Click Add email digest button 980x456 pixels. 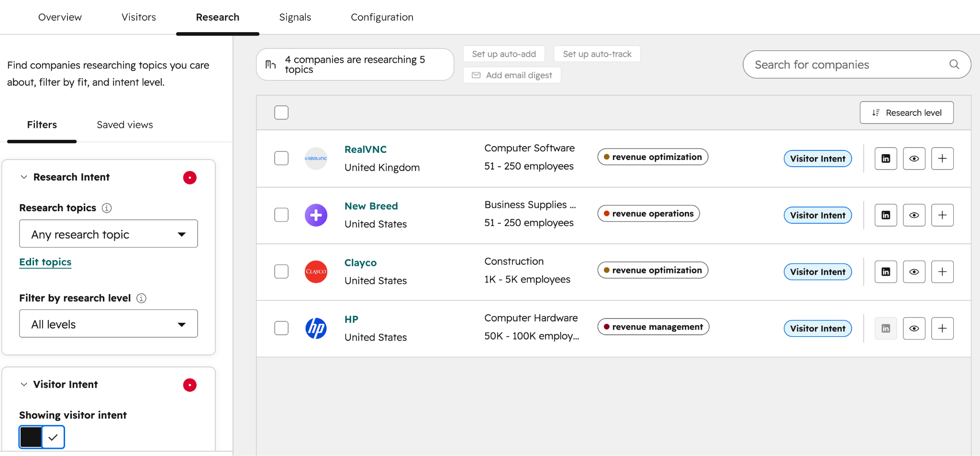[512, 75]
